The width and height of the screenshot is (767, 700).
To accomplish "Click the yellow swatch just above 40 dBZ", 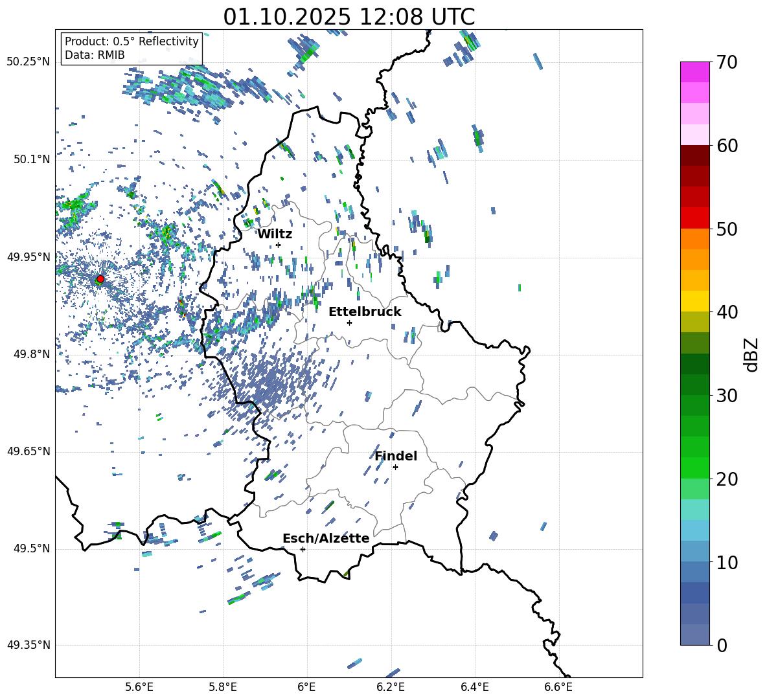I will click(695, 301).
